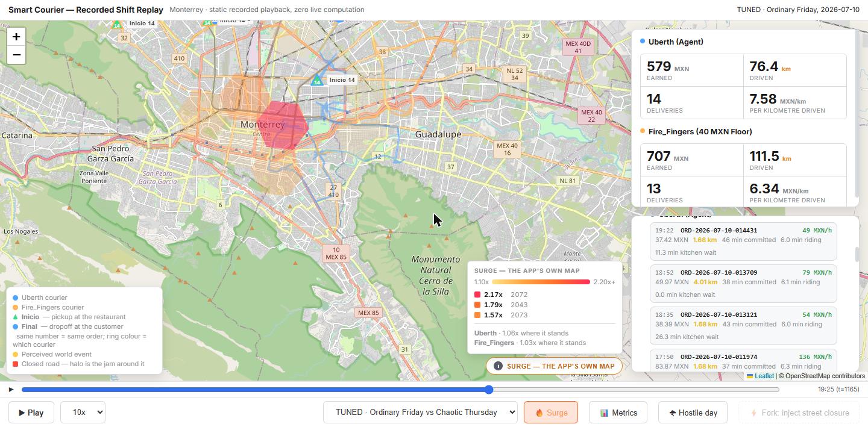The height and width of the screenshot is (427, 868).
Task: Switch to Hostile day scenario
Action: point(693,413)
